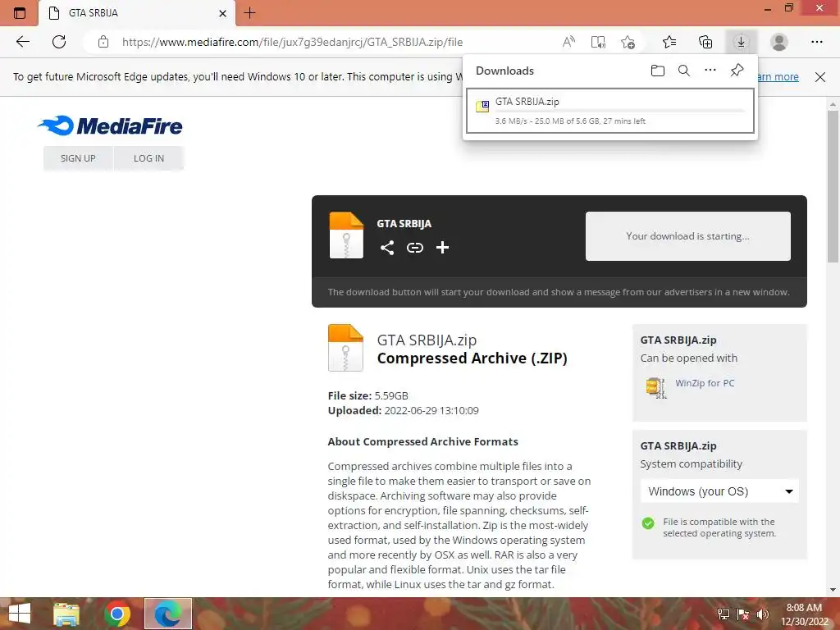Close the GTA SRBIJA tab

tap(223, 13)
